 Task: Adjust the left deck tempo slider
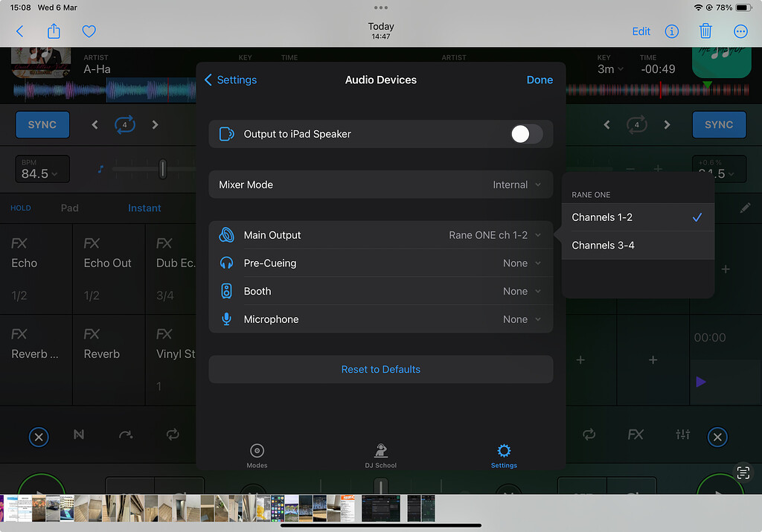(162, 170)
